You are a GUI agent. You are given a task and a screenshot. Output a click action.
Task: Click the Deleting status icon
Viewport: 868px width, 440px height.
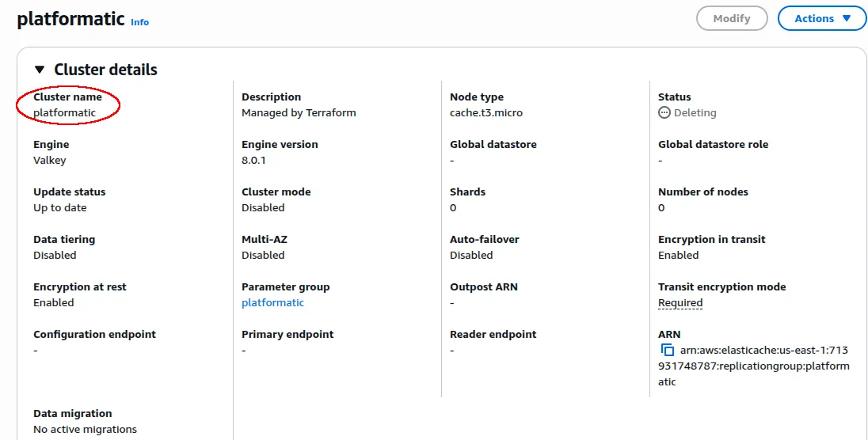pyautogui.click(x=664, y=112)
